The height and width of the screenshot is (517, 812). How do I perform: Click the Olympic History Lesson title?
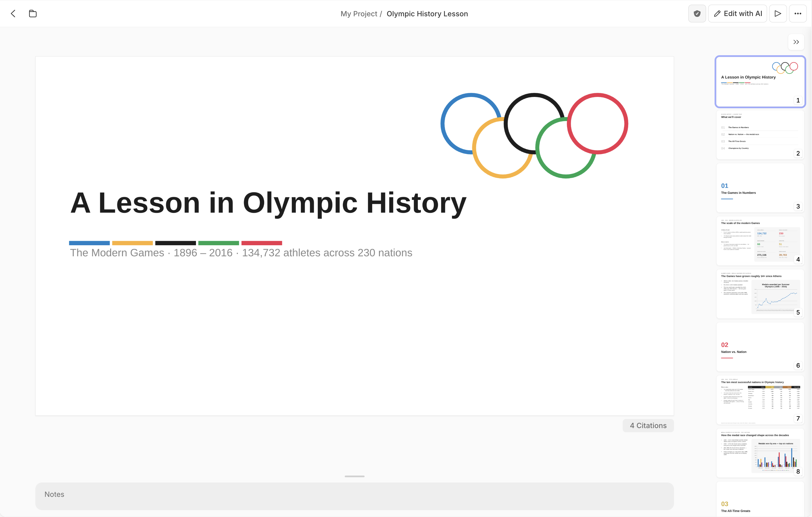pos(427,14)
